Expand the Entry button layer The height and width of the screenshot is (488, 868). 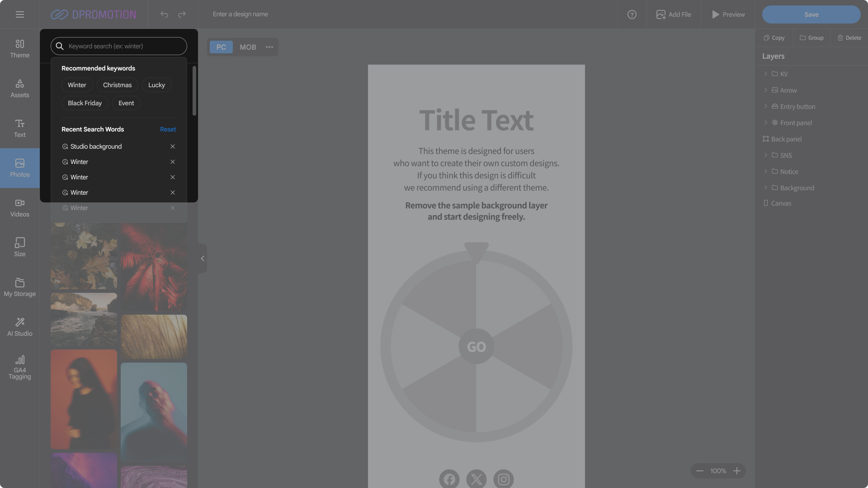pyautogui.click(x=765, y=106)
